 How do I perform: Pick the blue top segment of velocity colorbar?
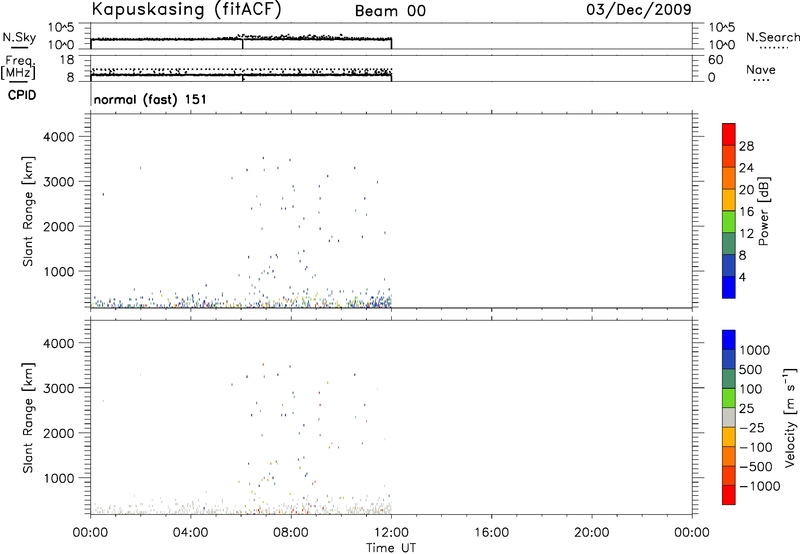coord(729,340)
